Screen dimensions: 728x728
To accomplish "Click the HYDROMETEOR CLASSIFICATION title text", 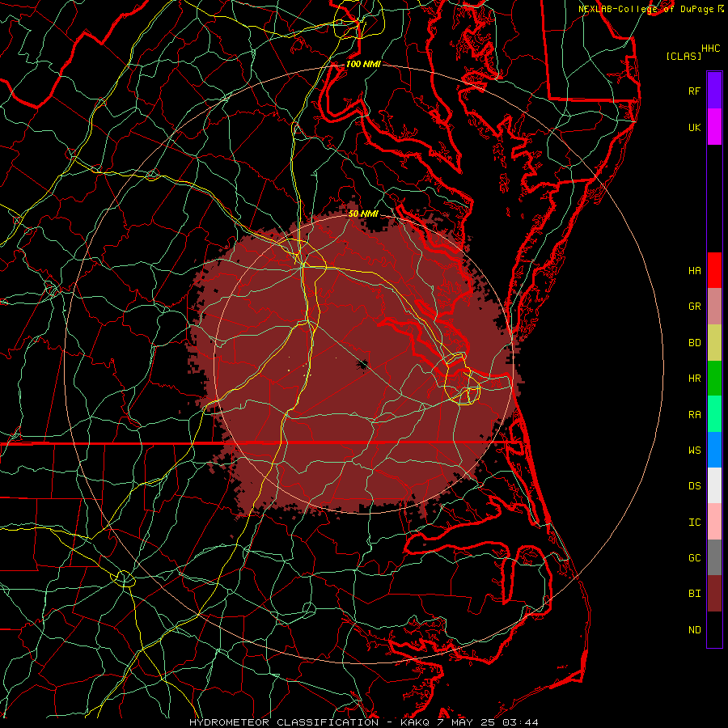I will click(x=284, y=722).
